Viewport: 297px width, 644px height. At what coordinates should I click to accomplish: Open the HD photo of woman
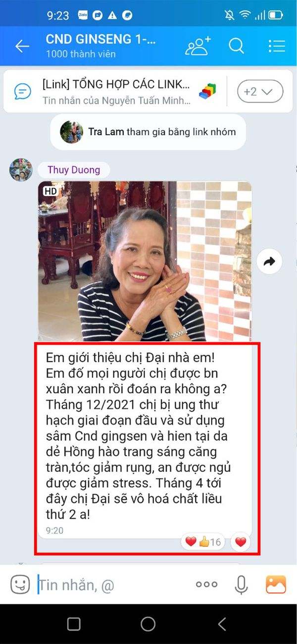(145, 261)
